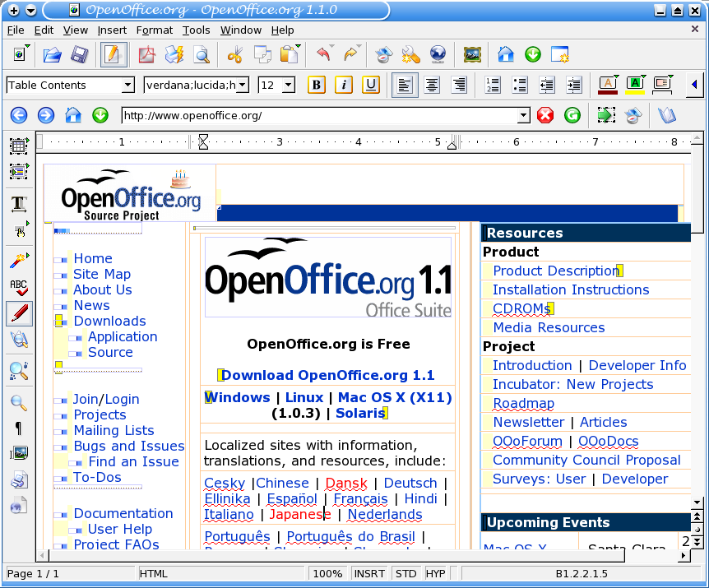
Task: Open font size dropdown showing 12
Action: tap(289, 85)
